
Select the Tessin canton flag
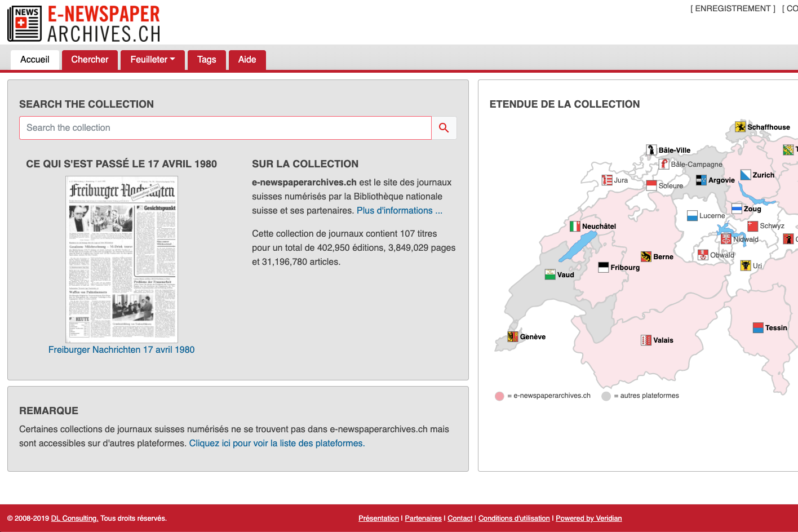(x=759, y=327)
